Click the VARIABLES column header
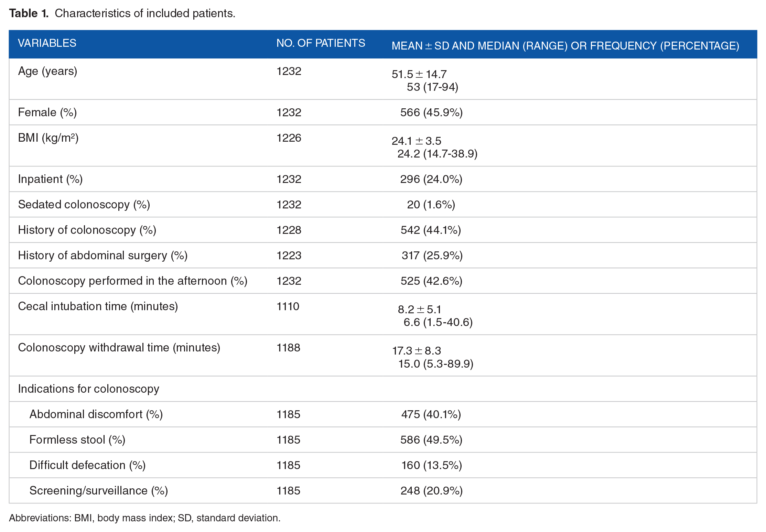This screenshot has height=532, width=766. point(47,43)
